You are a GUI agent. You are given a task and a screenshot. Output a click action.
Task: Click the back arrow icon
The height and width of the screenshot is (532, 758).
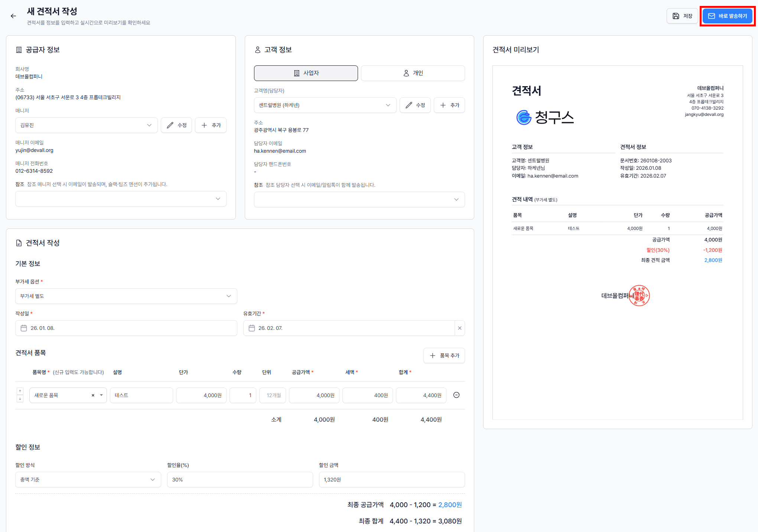tap(13, 16)
